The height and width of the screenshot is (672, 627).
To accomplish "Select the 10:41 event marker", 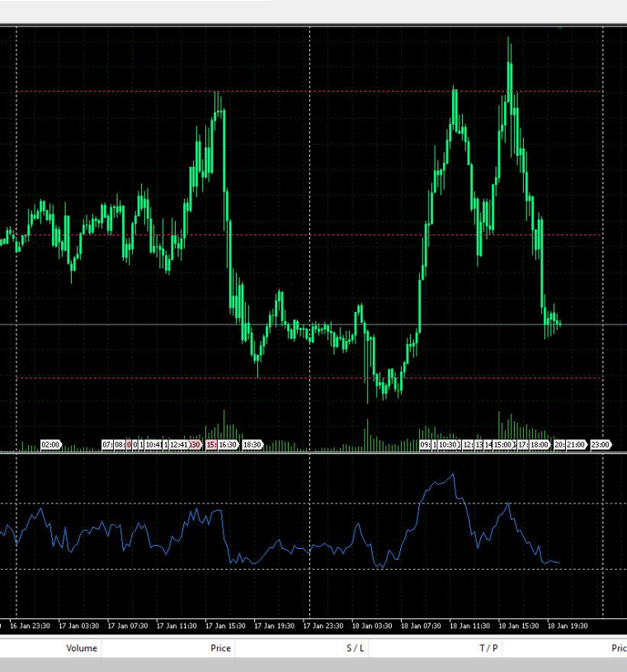I will point(153,445).
